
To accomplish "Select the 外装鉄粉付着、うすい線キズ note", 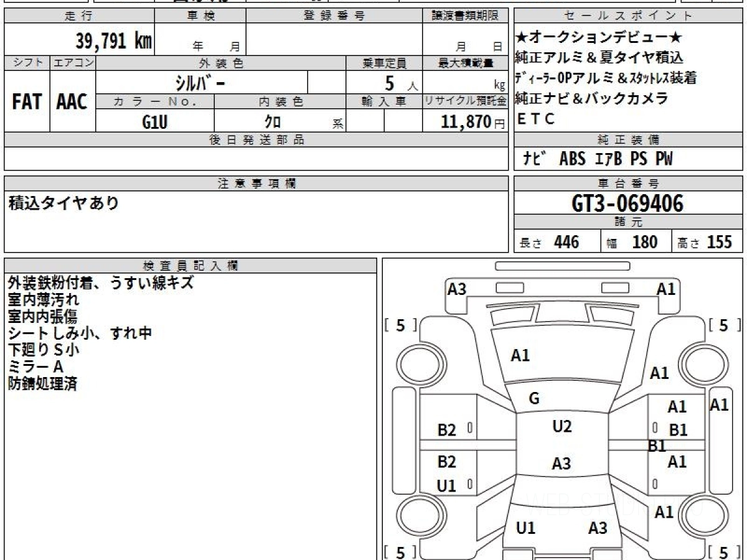I will pyautogui.click(x=101, y=283).
